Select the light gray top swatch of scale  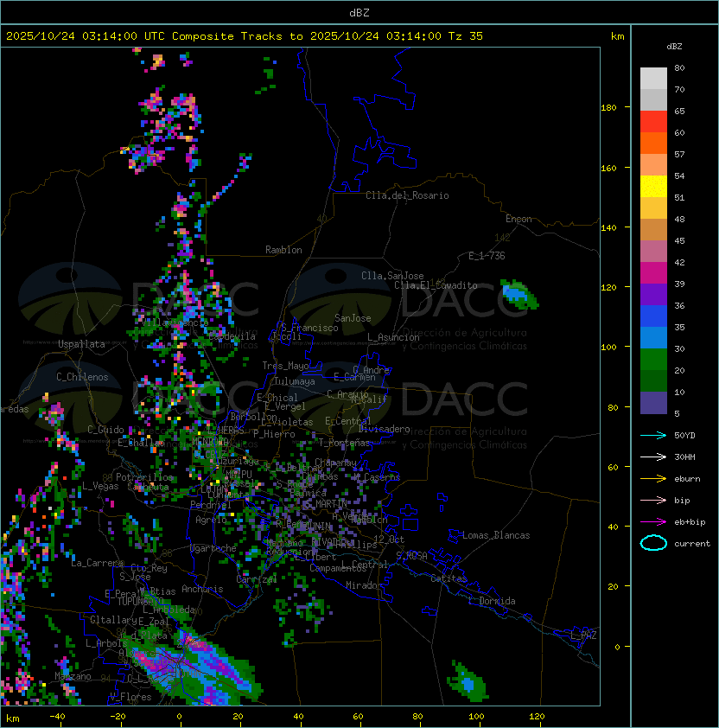(x=653, y=78)
